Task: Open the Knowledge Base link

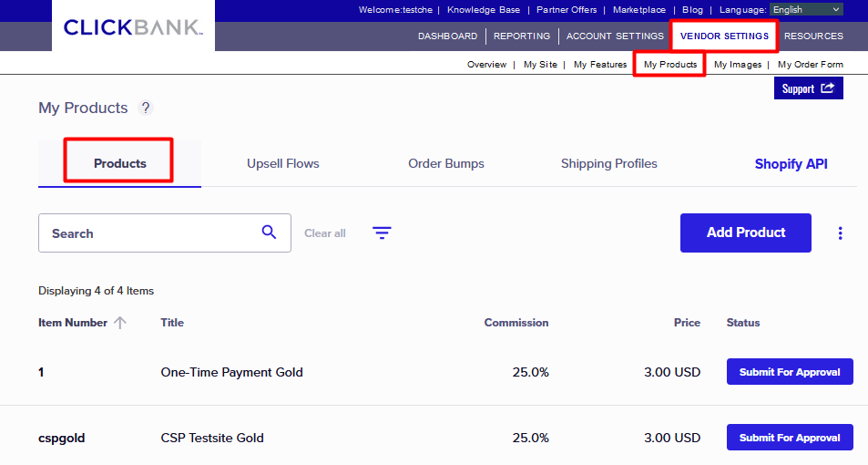Action: pos(483,10)
